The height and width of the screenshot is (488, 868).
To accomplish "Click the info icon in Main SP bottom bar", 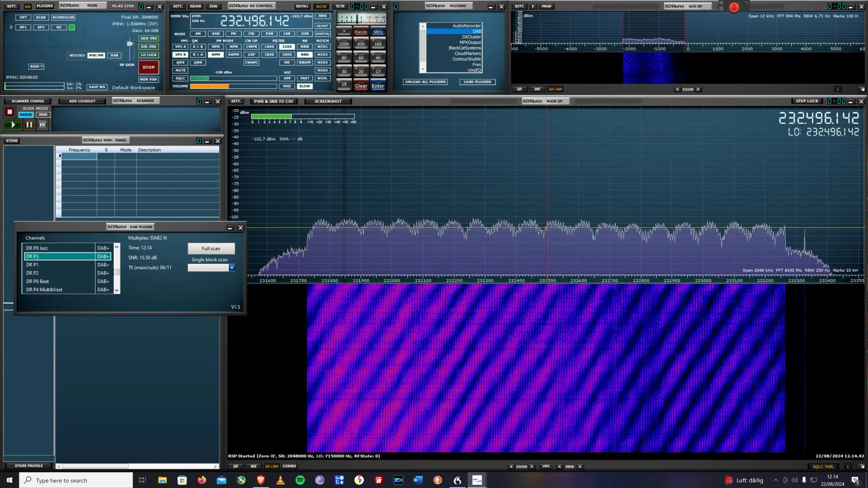I will [x=848, y=467].
